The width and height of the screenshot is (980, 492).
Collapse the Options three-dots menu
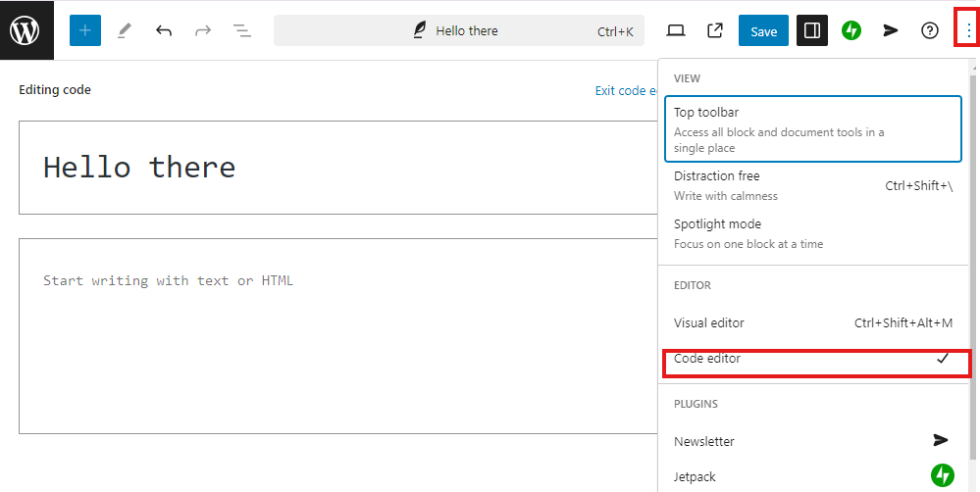(x=967, y=30)
